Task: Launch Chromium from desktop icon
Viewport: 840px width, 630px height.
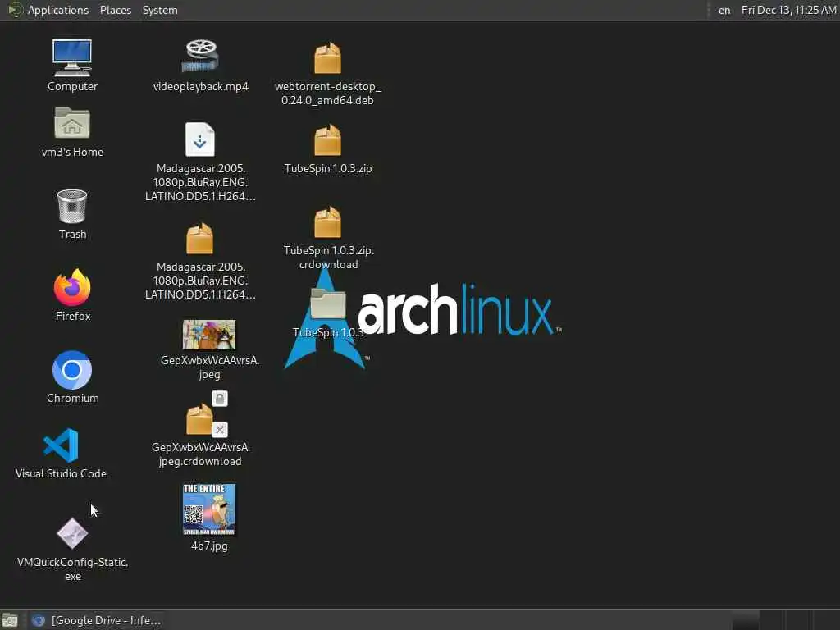Action: pyautogui.click(x=72, y=370)
